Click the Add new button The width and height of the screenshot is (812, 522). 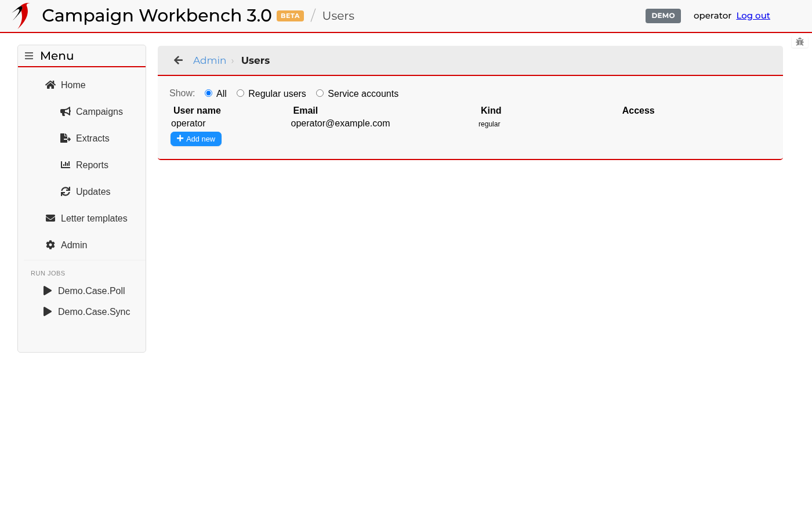[x=196, y=139]
